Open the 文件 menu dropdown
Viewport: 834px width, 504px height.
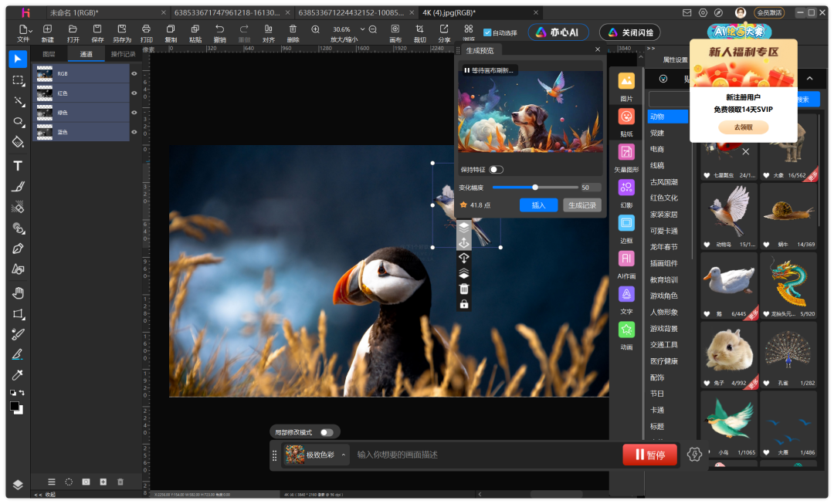(x=23, y=32)
